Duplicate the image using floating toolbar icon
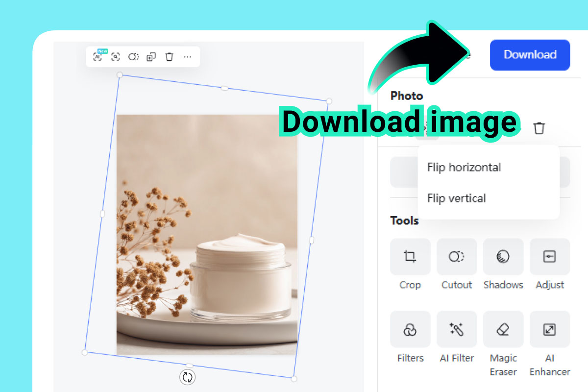The width and height of the screenshot is (588, 392). [151, 57]
